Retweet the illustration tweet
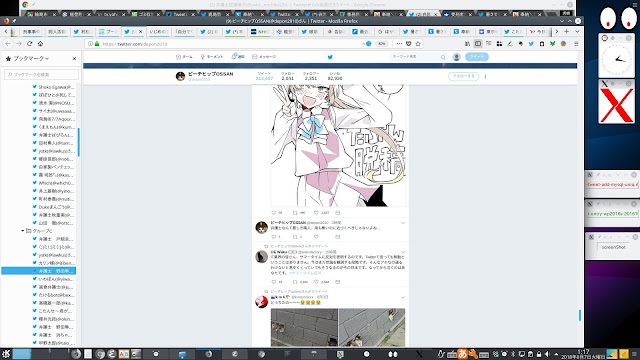 [295, 213]
